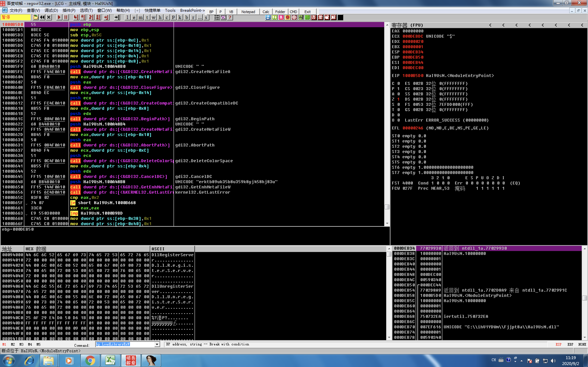Open the BreakPoint-> dropdown menu
Viewport: 588px width, 367px height.
(x=192, y=10)
